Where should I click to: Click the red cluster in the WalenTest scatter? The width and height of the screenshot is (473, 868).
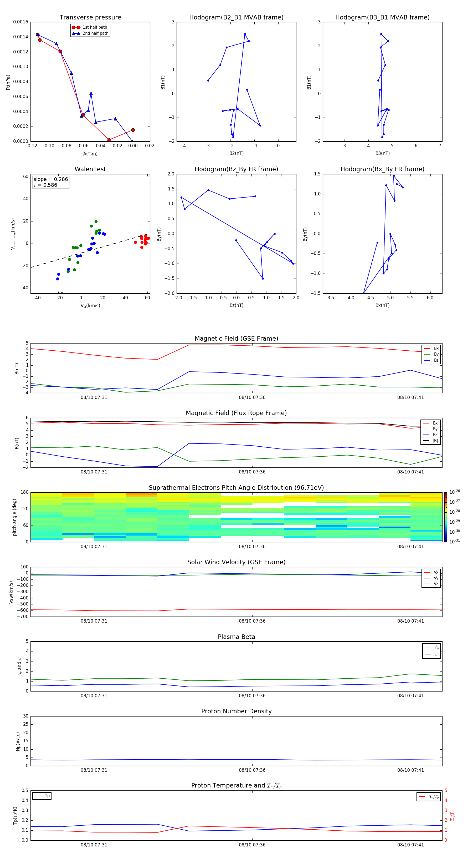pyautogui.click(x=144, y=240)
